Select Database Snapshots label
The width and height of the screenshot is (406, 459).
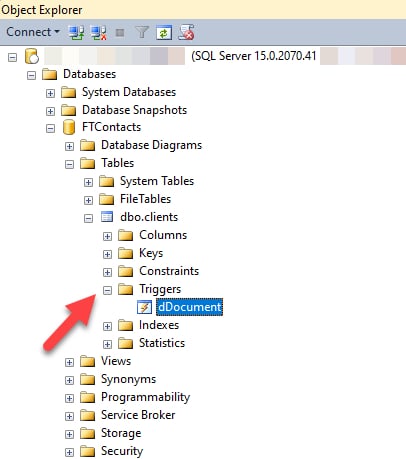[134, 110]
